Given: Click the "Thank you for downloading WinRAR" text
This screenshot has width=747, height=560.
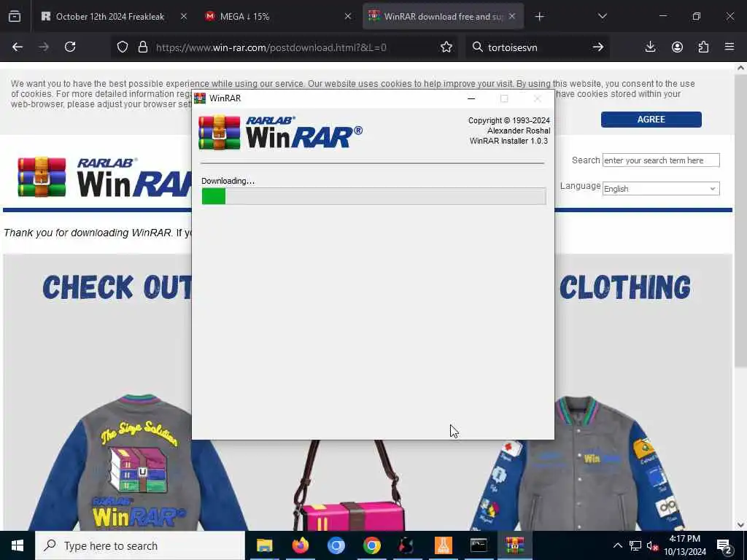Looking at the screenshot, I should [x=88, y=233].
